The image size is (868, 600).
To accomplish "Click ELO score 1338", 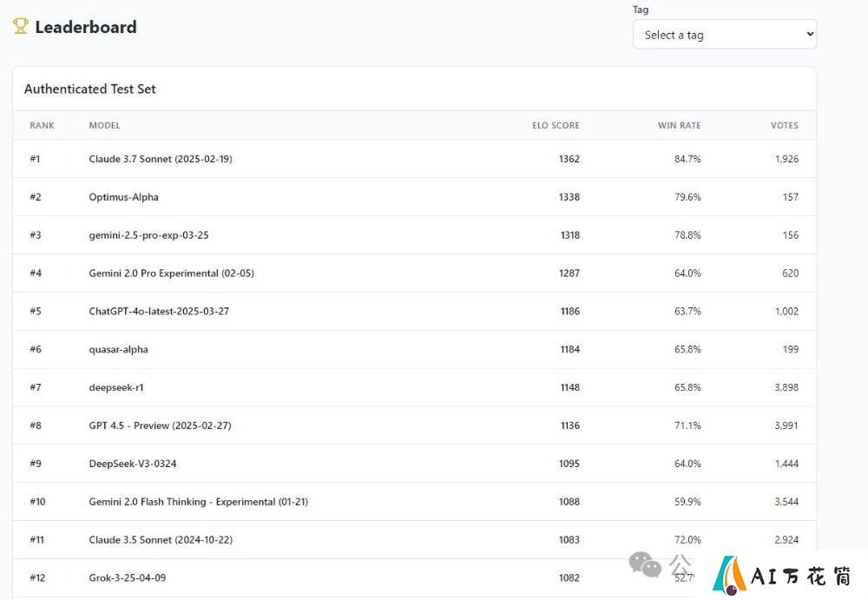I will (x=569, y=197).
